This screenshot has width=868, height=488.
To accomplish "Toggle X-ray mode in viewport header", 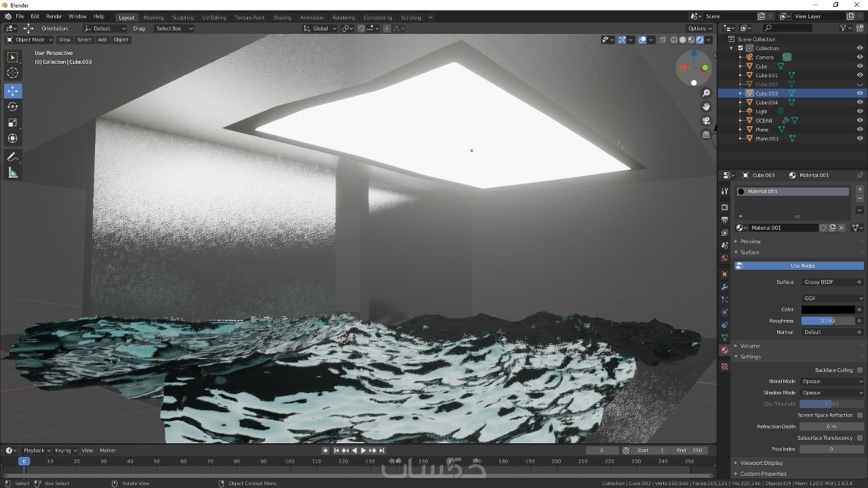I will tap(663, 39).
